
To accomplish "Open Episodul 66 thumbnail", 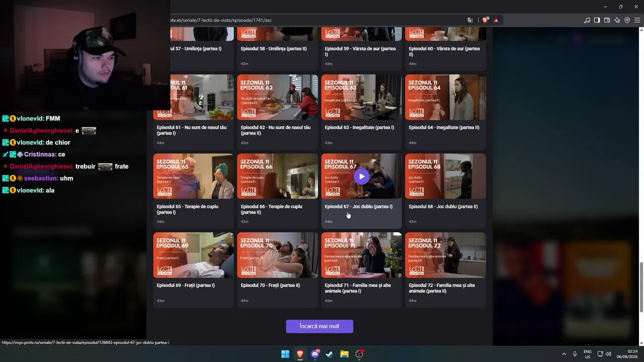I will tap(277, 176).
